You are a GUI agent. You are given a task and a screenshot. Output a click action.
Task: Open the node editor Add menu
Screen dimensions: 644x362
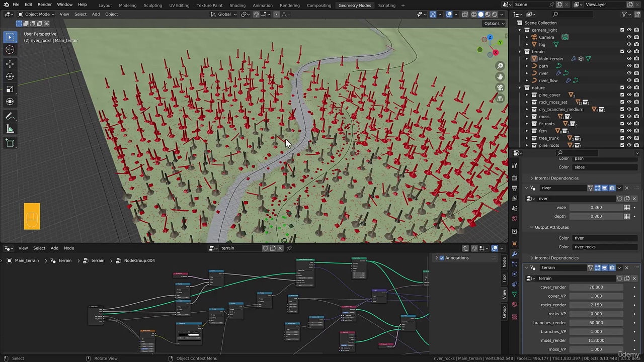pyautogui.click(x=54, y=248)
